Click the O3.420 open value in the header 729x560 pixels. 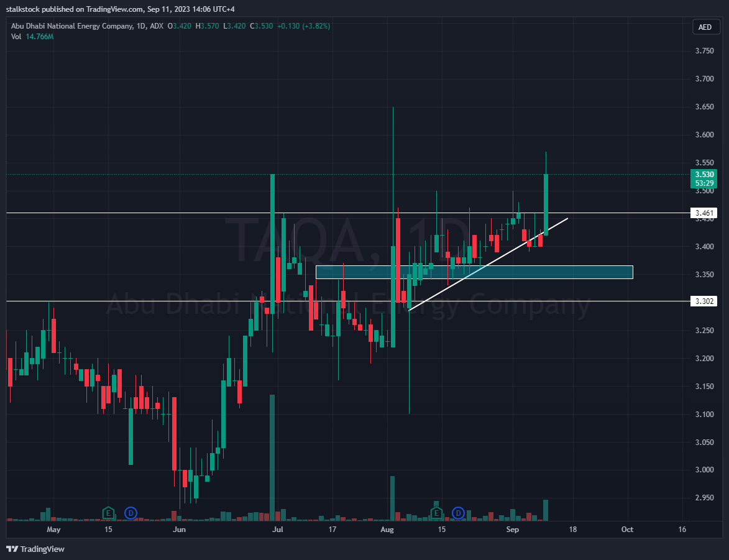[x=180, y=26]
